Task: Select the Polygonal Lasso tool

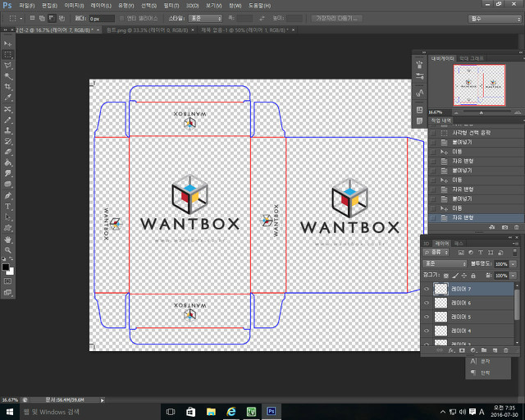Action: click(x=7, y=66)
